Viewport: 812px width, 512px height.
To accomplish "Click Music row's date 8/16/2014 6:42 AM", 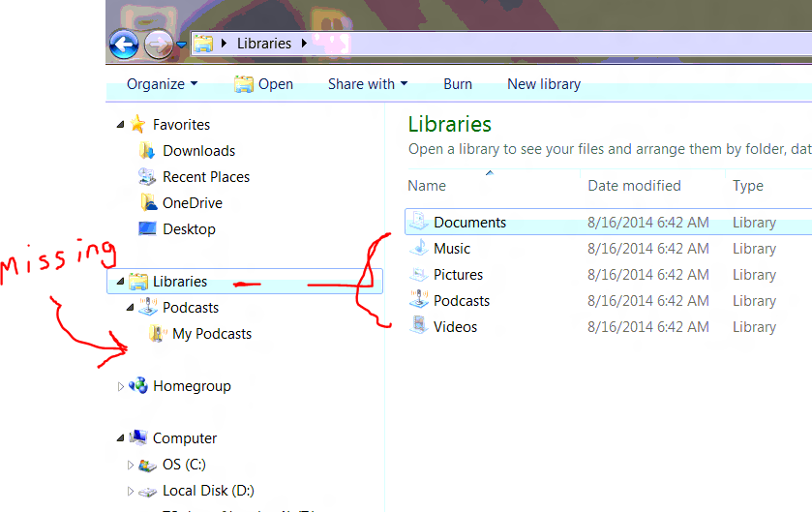I will pyautogui.click(x=647, y=249).
